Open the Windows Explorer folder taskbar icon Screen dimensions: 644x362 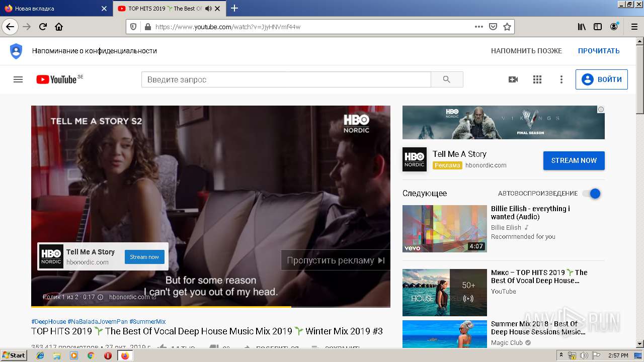point(57,355)
